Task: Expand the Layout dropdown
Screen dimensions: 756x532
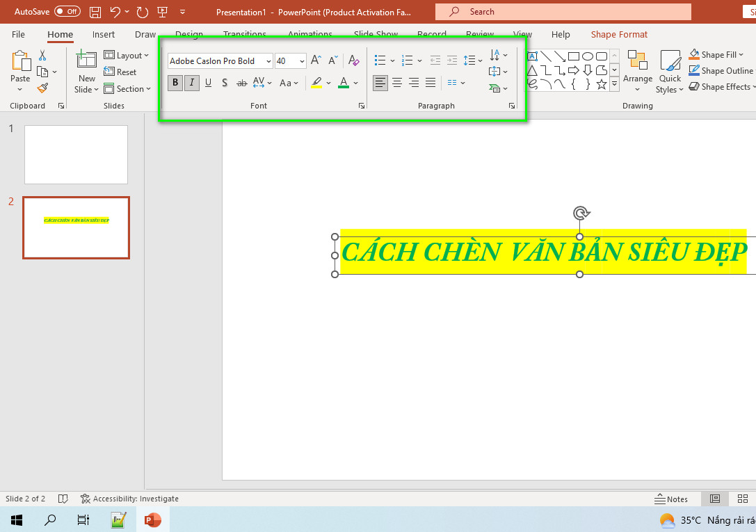Action: pos(127,56)
